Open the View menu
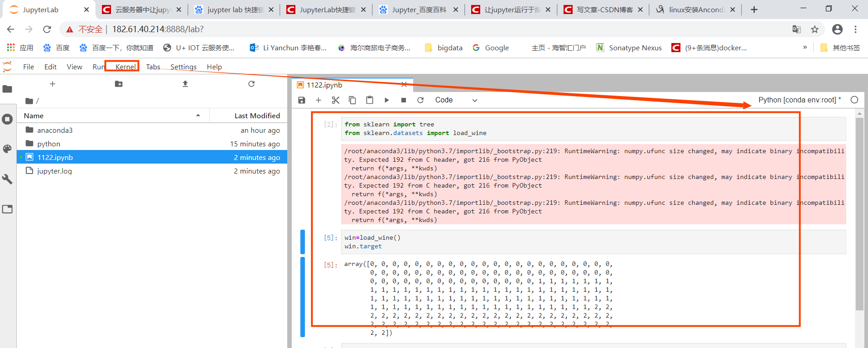This screenshot has width=868, height=348. click(74, 67)
